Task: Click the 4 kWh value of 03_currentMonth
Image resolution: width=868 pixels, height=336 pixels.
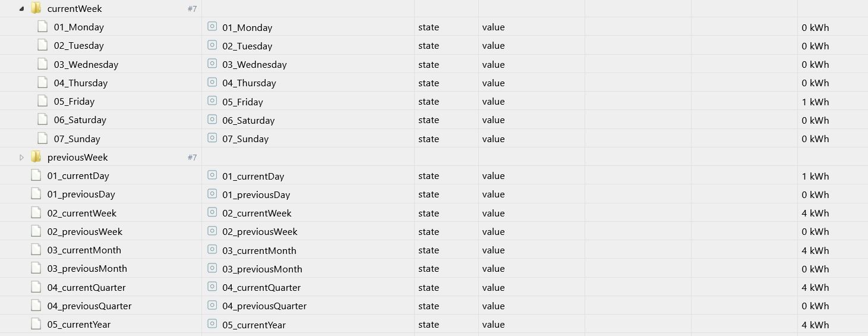Action: pyautogui.click(x=815, y=250)
